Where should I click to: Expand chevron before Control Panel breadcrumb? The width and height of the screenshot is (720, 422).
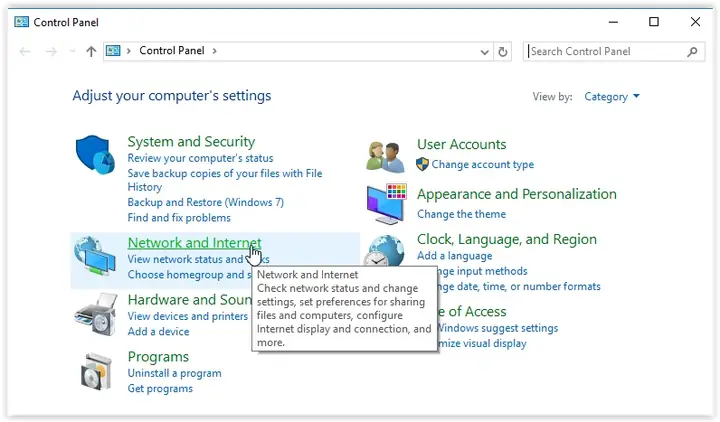coord(129,51)
